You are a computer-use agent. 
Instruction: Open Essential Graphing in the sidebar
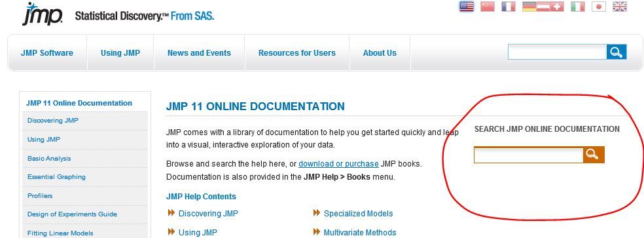pos(56,177)
